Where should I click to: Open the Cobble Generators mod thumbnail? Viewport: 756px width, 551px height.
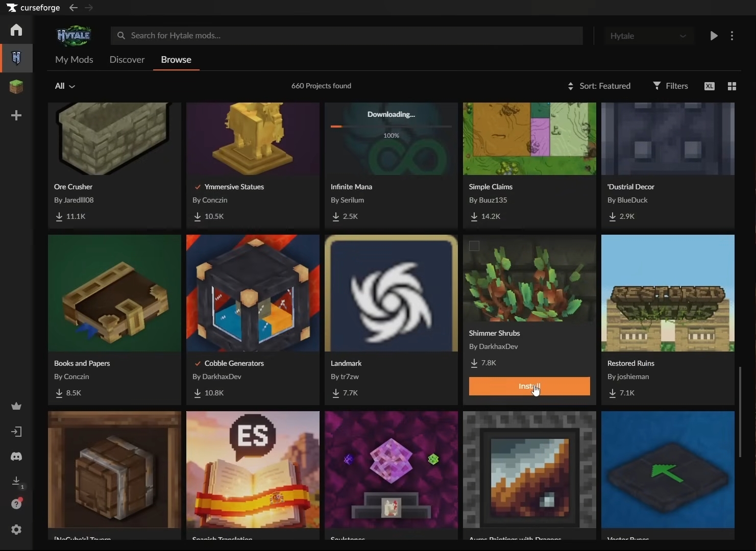coord(253,293)
